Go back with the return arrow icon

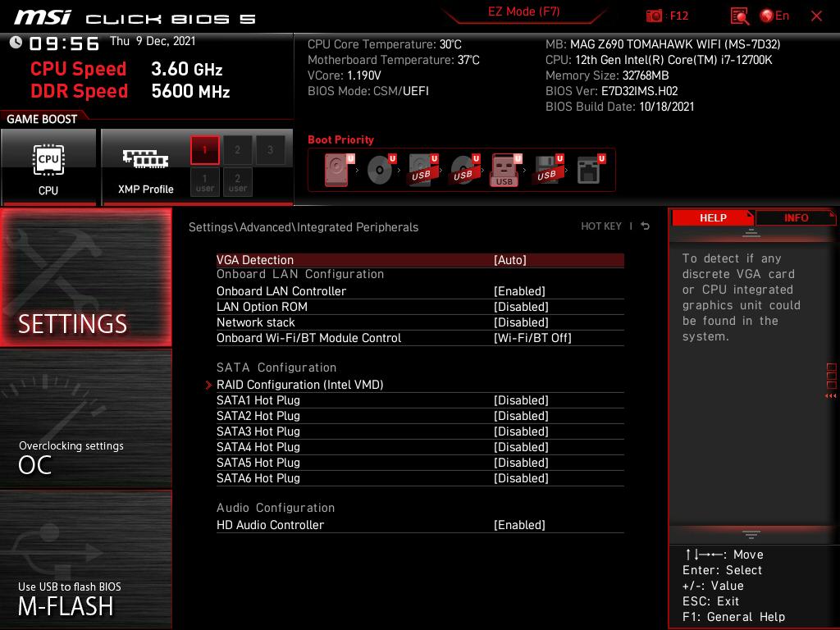click(x=646, y=226)
